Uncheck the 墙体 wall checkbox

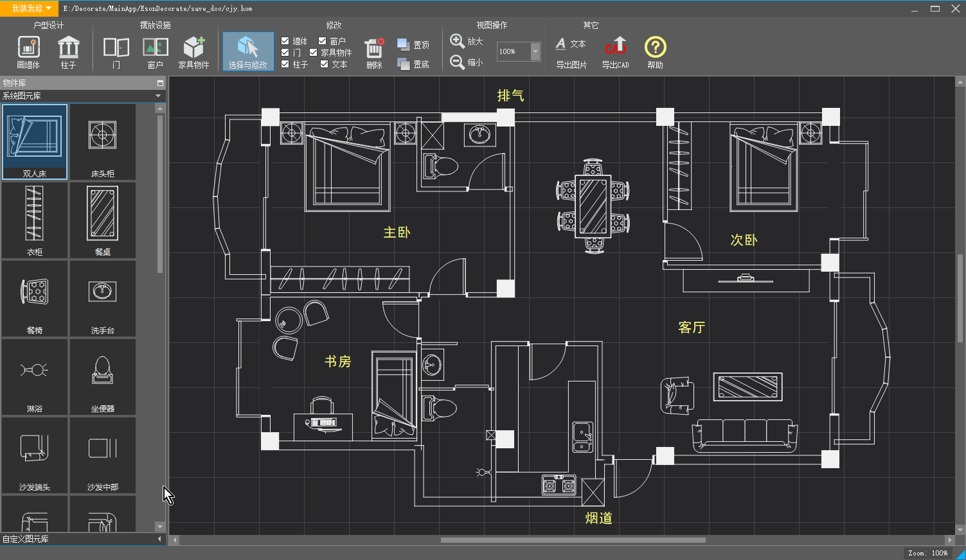[285, 41]
